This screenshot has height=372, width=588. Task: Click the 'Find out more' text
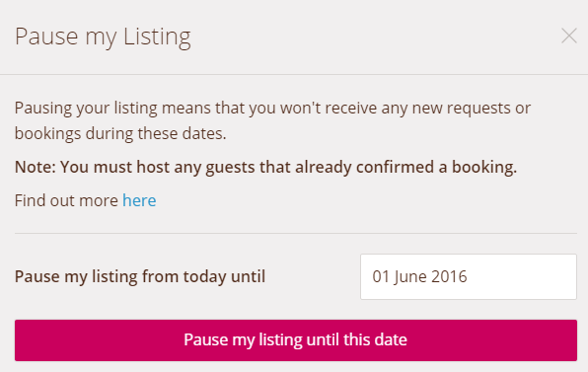point(66,200)
